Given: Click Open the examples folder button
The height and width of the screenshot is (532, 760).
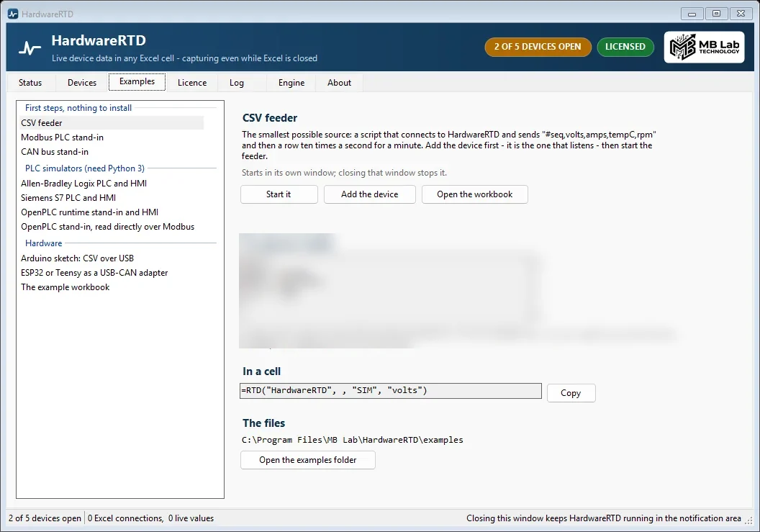Looking at the screenshot, I should (x=308, y=460).
